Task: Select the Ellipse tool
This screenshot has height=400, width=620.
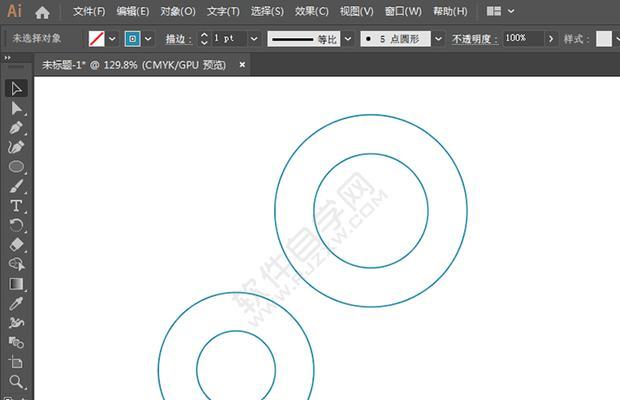Action: [16, 167]
